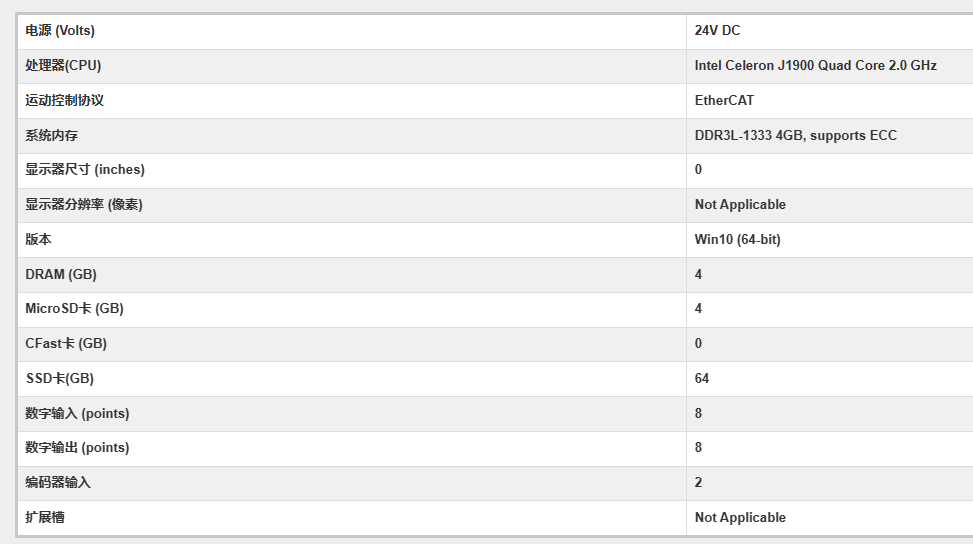Select the EtherCAT protocol value
Viewport: 973px width, 544px height.
[x=724, y=101]
